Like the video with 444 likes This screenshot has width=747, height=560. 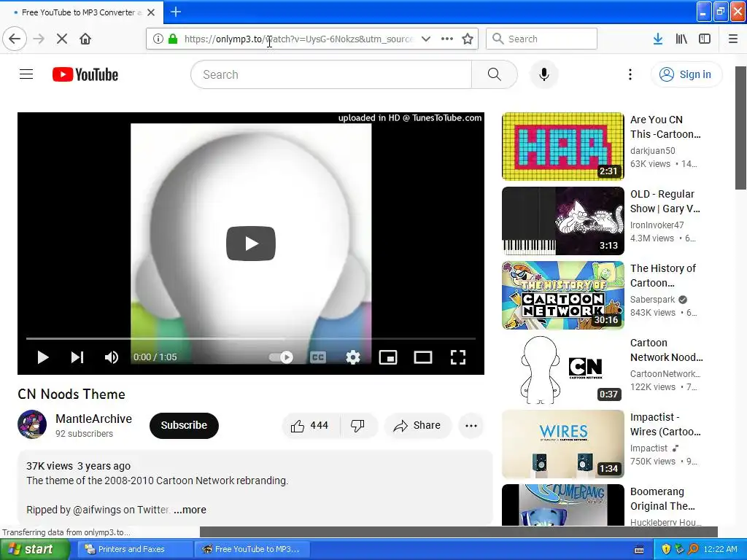pyautogui.click(x=310, y=425)
